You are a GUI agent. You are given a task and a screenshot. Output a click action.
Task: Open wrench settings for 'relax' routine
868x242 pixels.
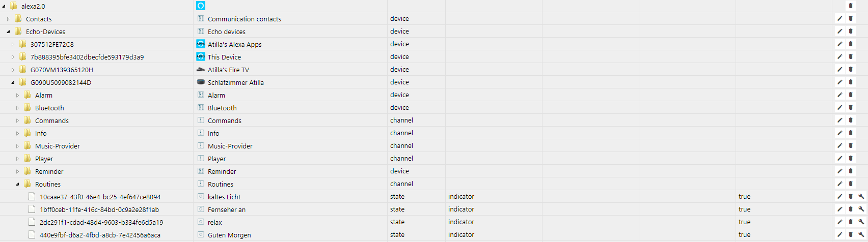(x=861, y=222)
